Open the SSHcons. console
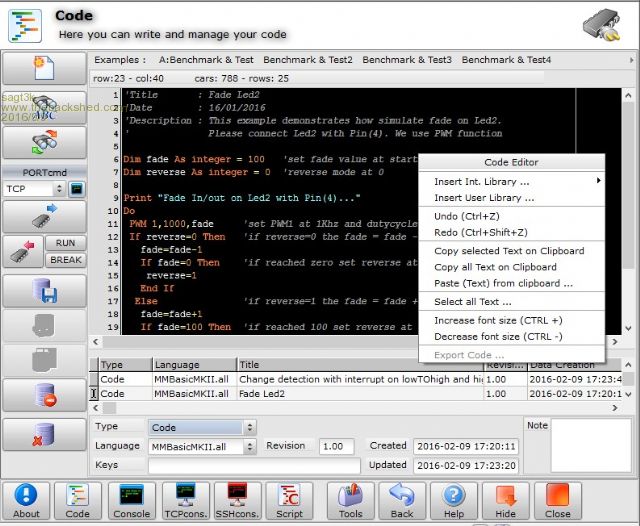The width and height of the screenshot is (640, 526). 237,499
